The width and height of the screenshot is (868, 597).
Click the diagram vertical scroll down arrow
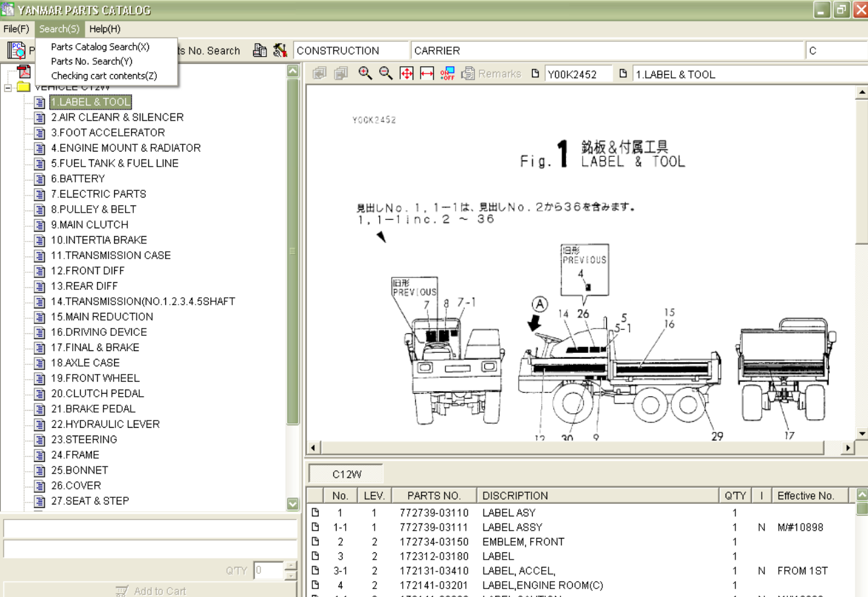coord(862,434)
